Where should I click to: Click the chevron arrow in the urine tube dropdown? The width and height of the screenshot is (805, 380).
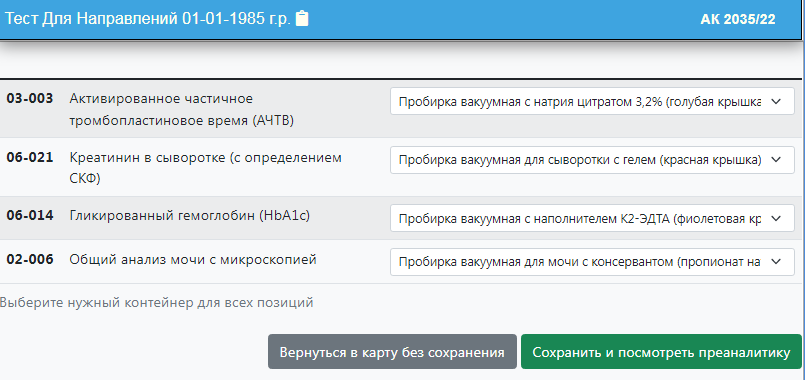pyautogui.click(x=776, y=262)
